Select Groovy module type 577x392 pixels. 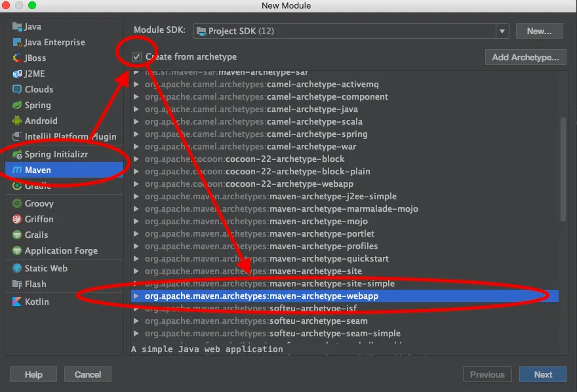coord(64,203)
